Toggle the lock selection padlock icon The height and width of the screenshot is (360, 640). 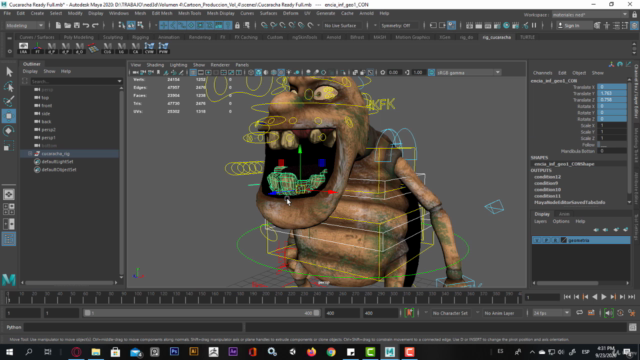(x=237, y=25)
